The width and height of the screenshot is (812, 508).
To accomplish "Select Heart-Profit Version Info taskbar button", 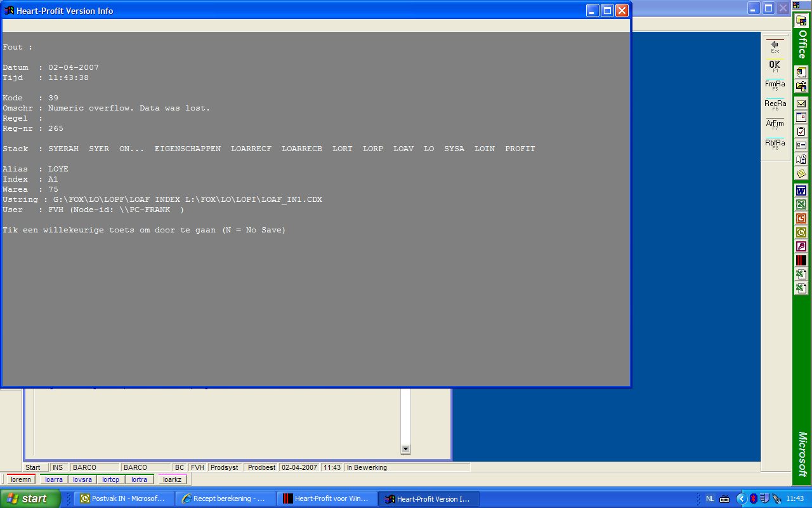I will tap(429, 499).
